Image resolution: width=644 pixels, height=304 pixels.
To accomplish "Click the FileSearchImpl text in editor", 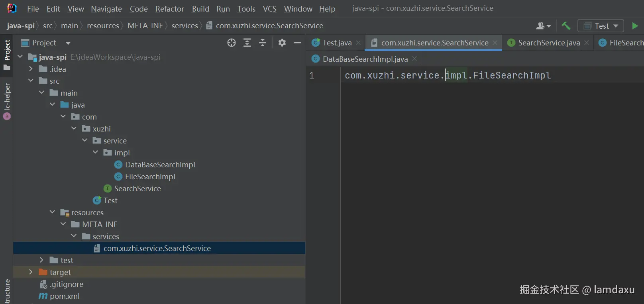I will (512, 75).
